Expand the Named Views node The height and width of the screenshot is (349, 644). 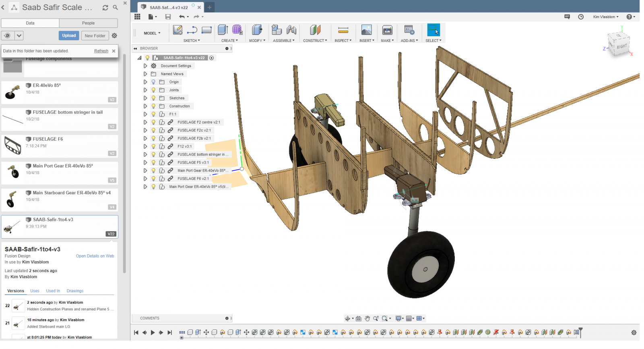click(145, 74)
